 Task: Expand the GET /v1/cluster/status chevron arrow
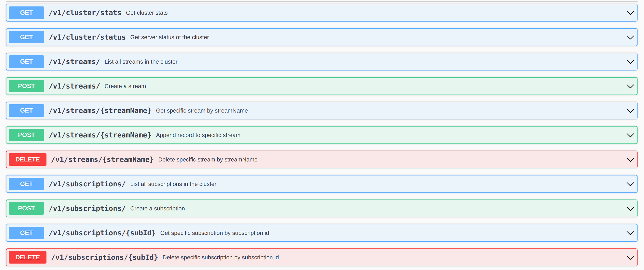(x=630, y=37)
